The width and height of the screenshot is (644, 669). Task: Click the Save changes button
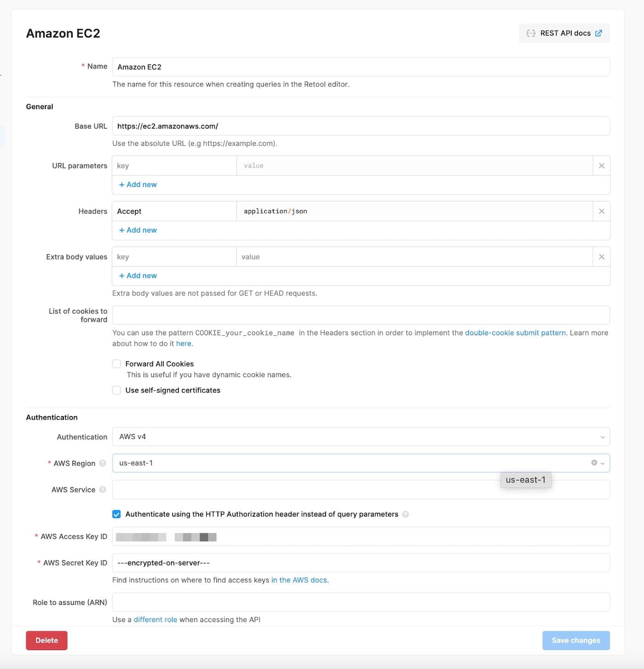click(576, 640)
